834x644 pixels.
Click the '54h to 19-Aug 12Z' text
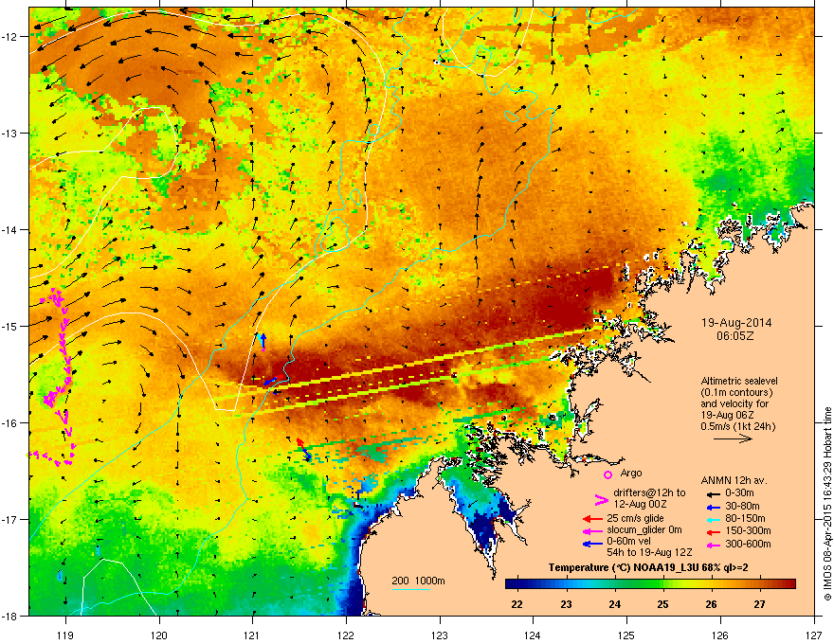[649, 552]
